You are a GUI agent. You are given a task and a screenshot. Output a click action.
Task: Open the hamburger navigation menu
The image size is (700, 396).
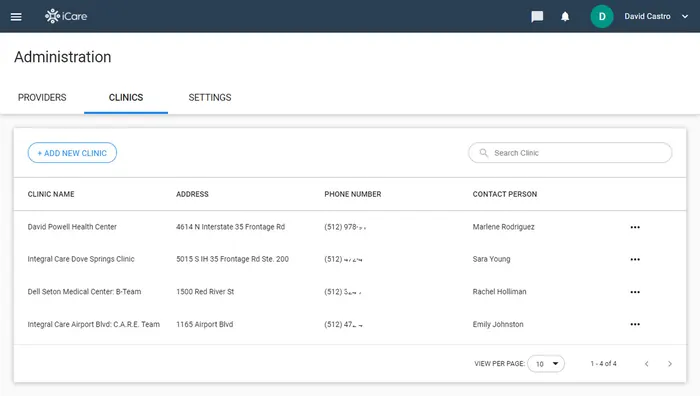tap(16, 17)
